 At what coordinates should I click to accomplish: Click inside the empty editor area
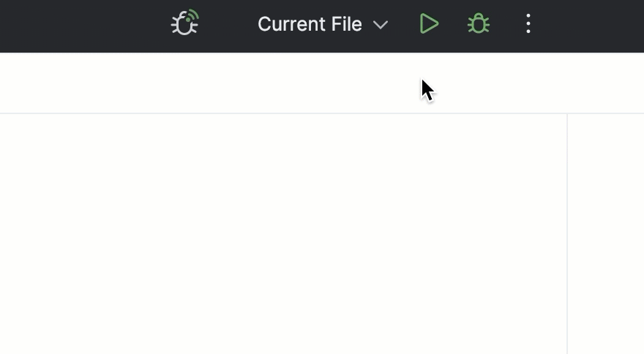pyautogui.click(x=283, y=233)
